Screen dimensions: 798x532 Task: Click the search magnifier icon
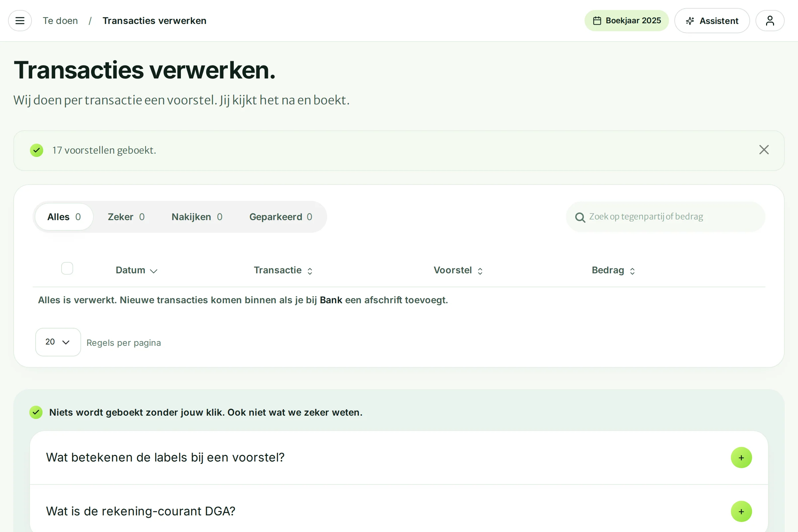pos(580,217)
